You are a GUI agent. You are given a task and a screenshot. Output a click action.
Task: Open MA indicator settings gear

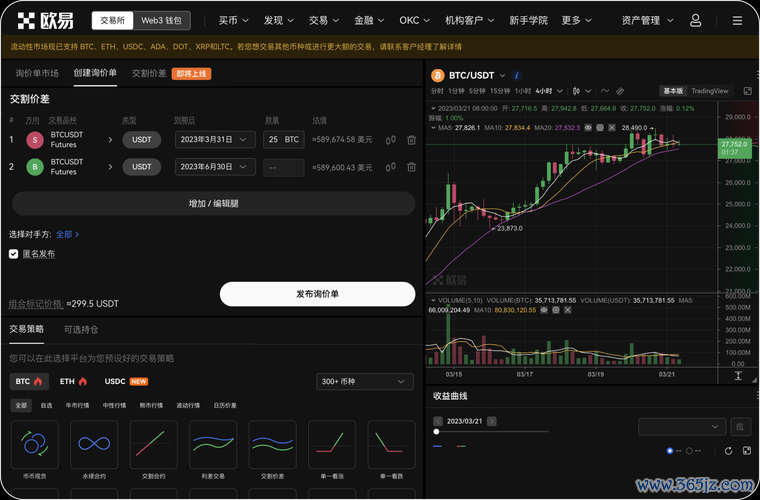(600, 127)
